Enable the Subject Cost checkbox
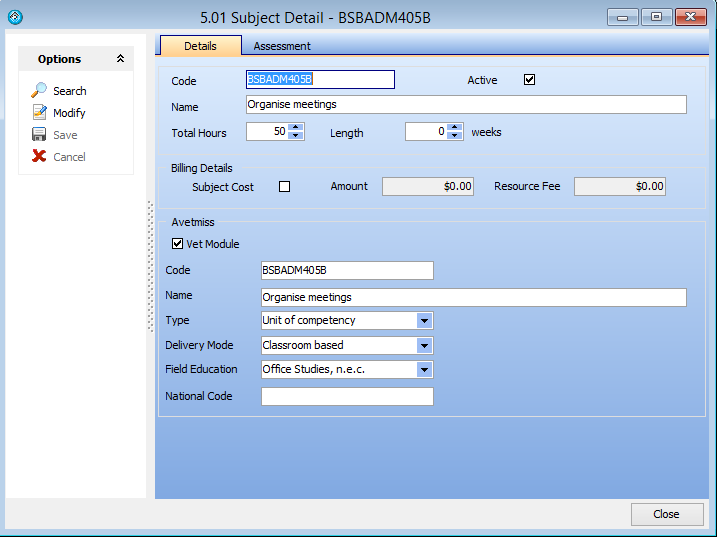The height and width of the screenshot is (537, 717). tap(284, 186)
